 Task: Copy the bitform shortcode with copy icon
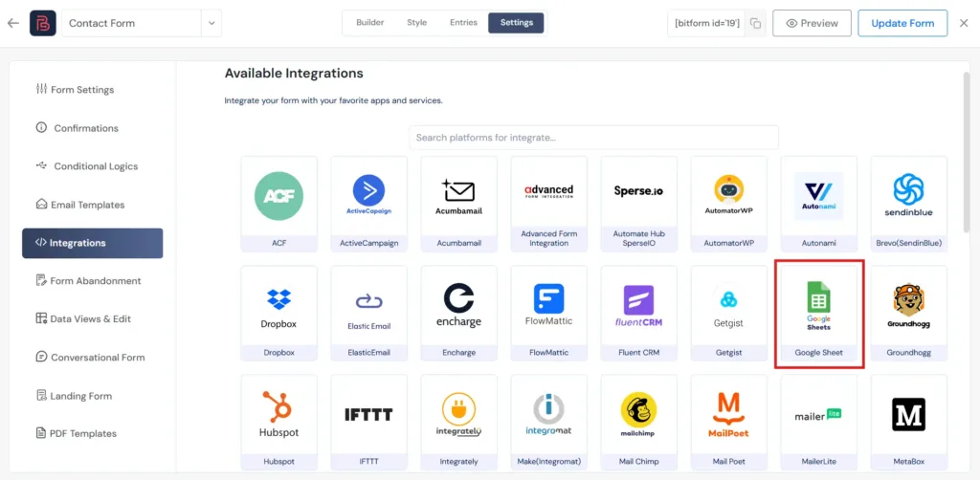(x=755, y=23)
